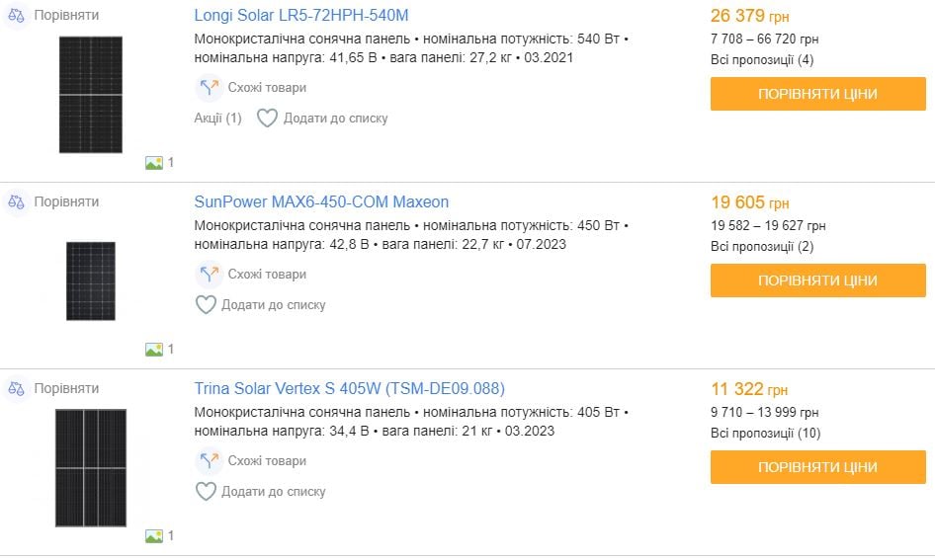This screenshot has height=560, width=935.
Task: Click the compare scales icon for Longi Solar
Action: click(16, 16)
